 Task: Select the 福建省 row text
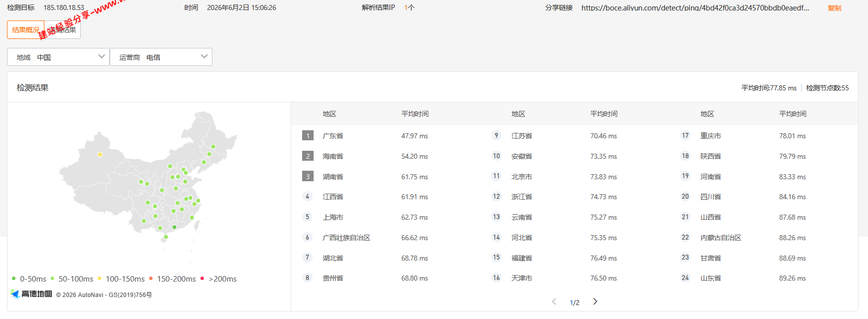pos(521,258)
